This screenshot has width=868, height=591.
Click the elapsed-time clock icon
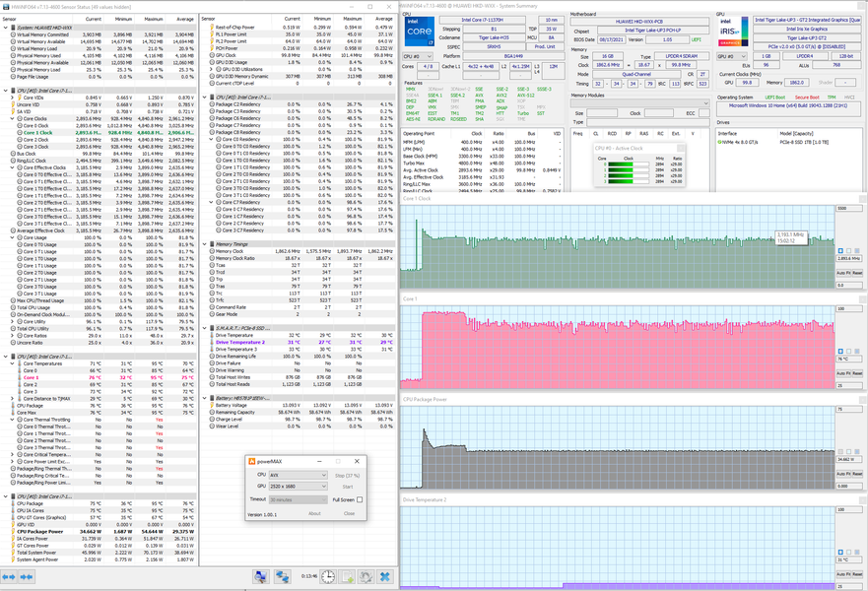327,577
